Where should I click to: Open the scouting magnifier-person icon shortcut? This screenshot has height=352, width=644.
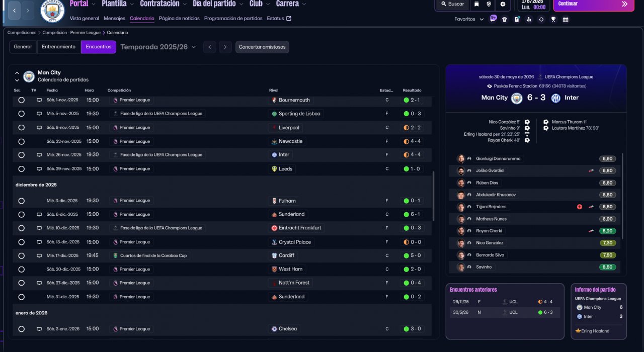click(529, 20)
